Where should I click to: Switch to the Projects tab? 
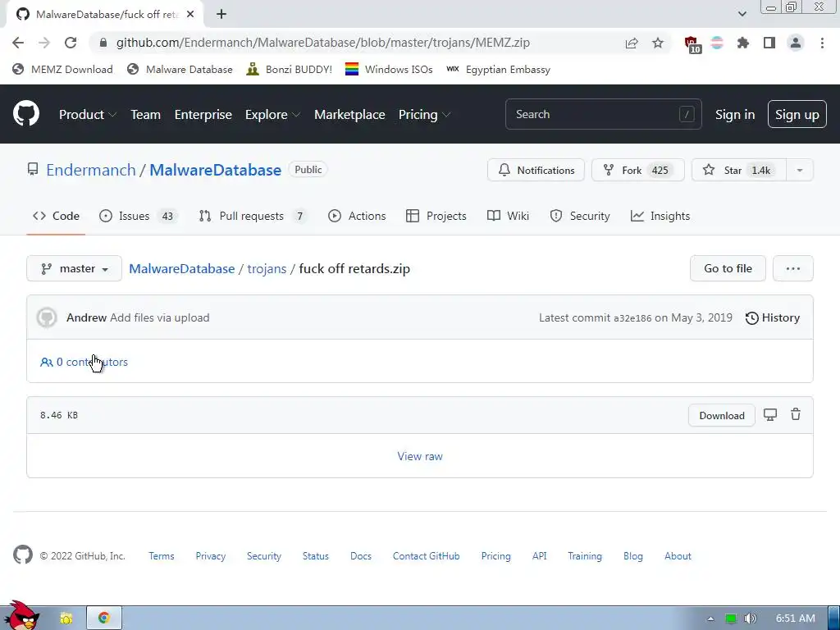pos(436,216)
